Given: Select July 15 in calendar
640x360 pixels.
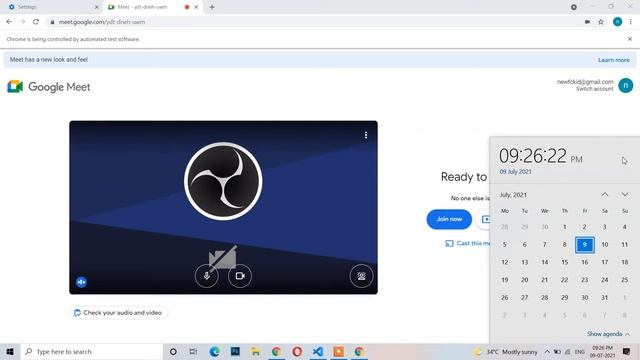Looking at the screenshot, I should (x=564, y=262).
